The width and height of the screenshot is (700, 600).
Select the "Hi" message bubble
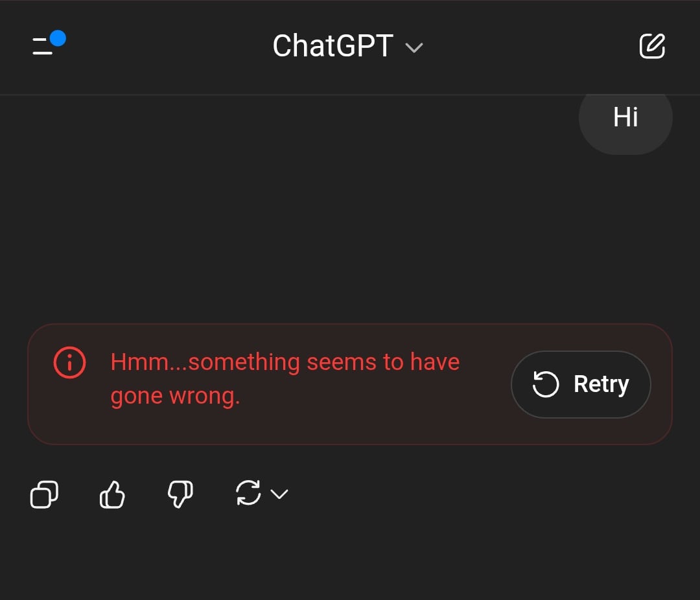click(x=625, y=118)
